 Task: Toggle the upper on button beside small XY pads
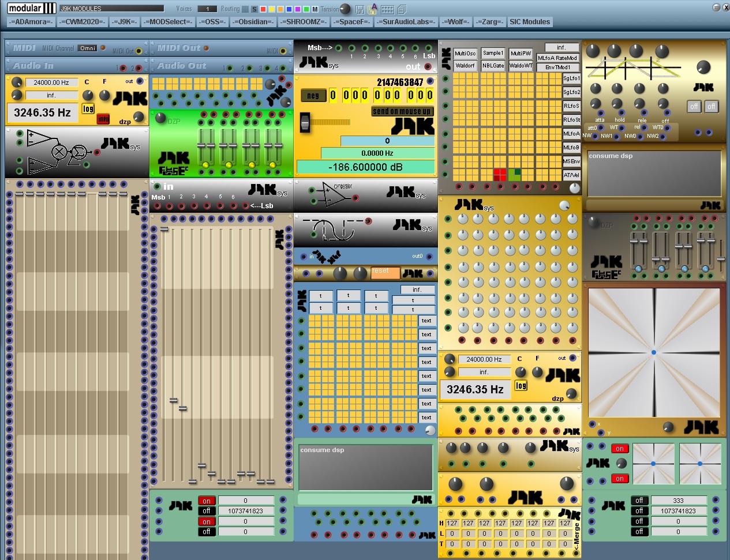[620, 449]
